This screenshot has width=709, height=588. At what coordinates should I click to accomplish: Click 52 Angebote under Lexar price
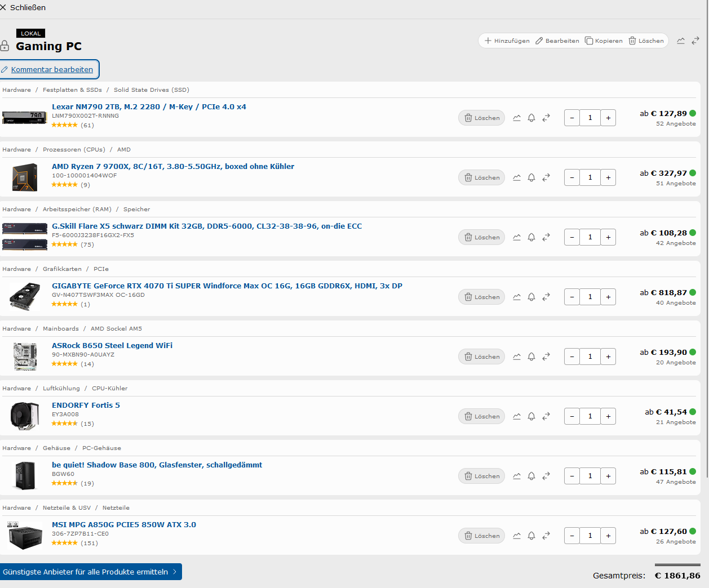pyautogui.click(x=676, y=123)
